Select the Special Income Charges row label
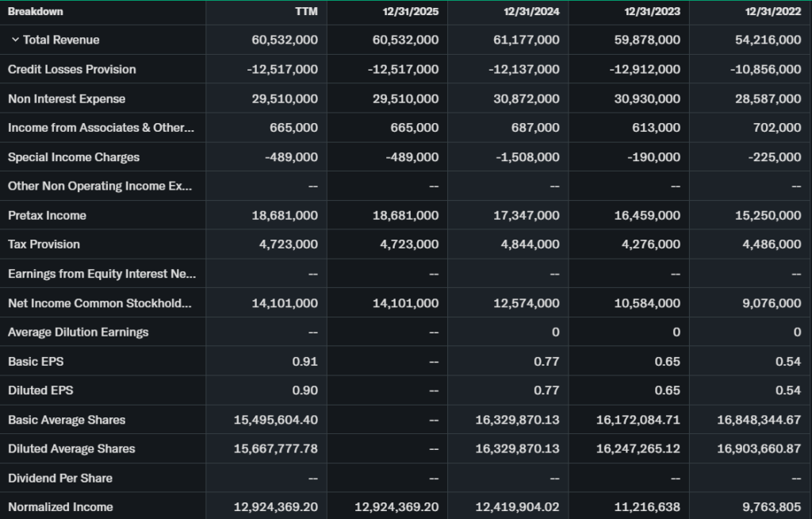The height and width of the screenshot is (519, 812). (x=74, y=157)
